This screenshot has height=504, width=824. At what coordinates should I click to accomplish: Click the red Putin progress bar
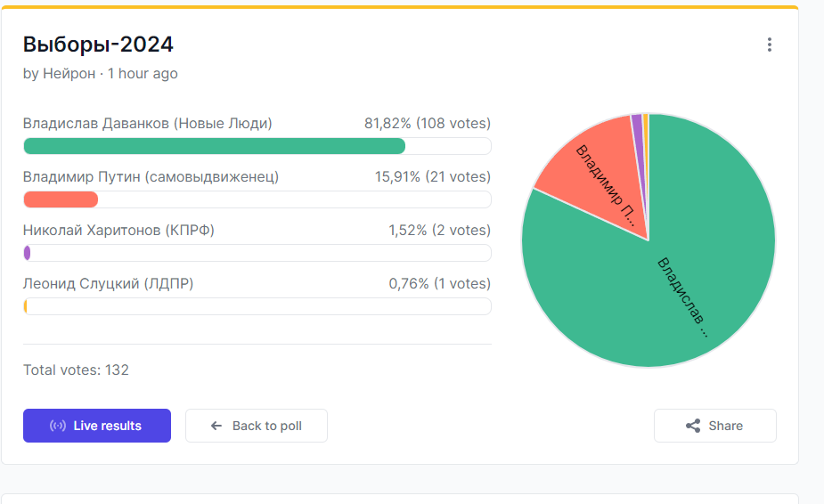pos(61,199)
